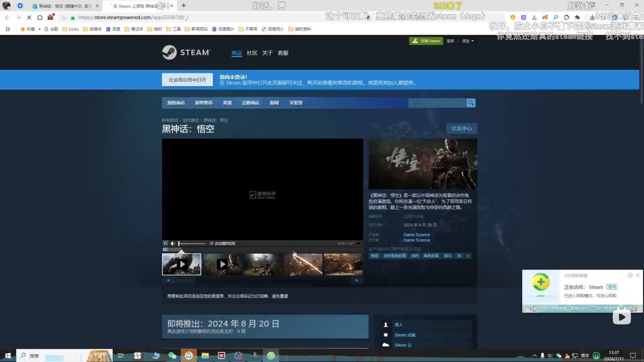Click the Steam 成就 feature row
The width and height of the screenshot is (644, 362).
[427, 335]
